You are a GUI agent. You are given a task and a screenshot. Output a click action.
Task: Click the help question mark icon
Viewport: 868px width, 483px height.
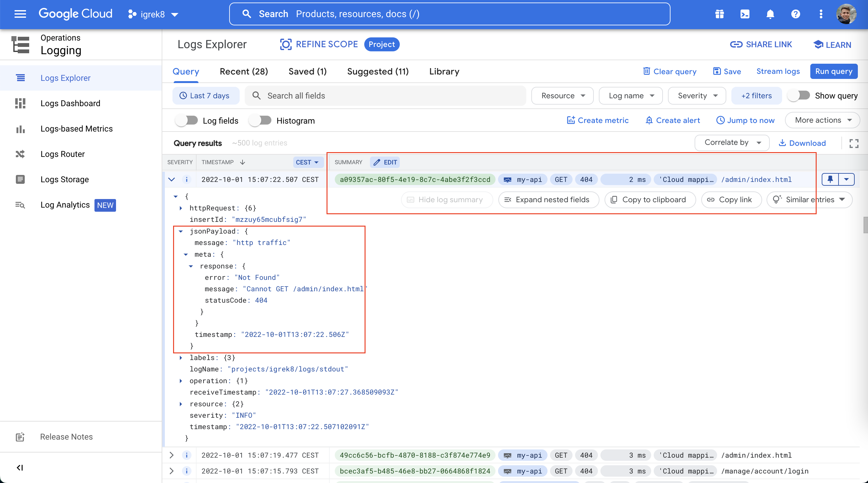[795, 14]
